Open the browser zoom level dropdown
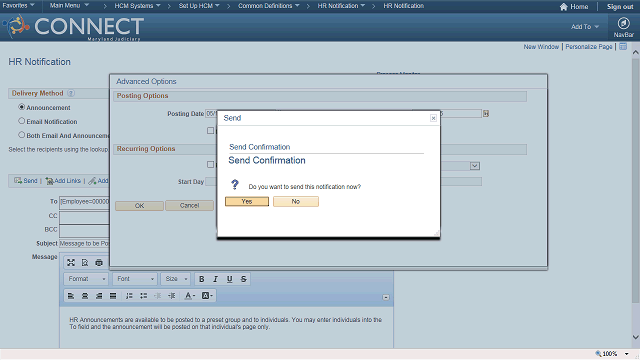This screenshot has height=360, width=640. 626,354
